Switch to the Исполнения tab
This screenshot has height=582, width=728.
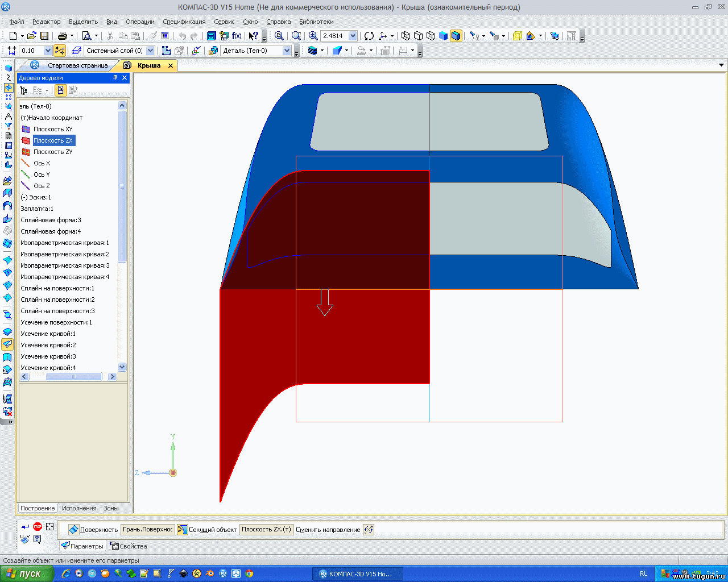pos(79,508)
